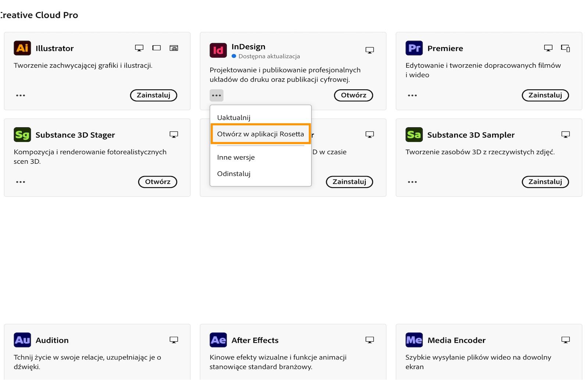Click Illustrator's web platform icon

[x=174, y=48]
